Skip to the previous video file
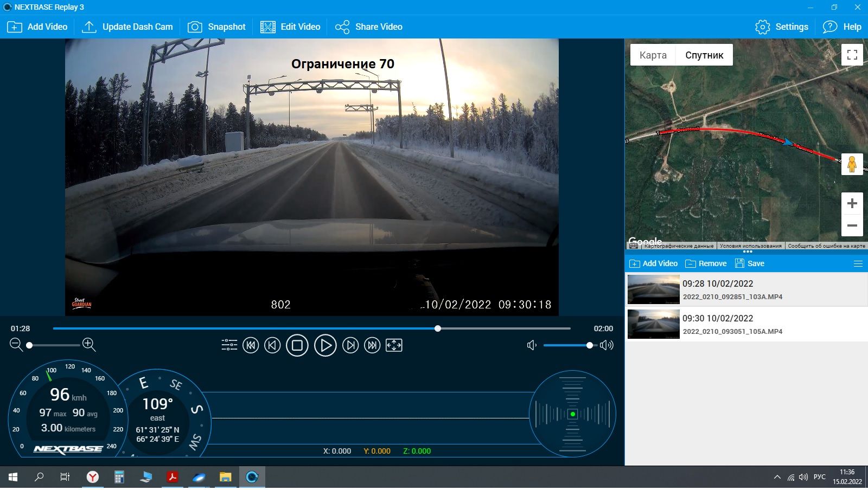Image resolution: width=868 pixels, height=490 pixels. pos(251,345)
